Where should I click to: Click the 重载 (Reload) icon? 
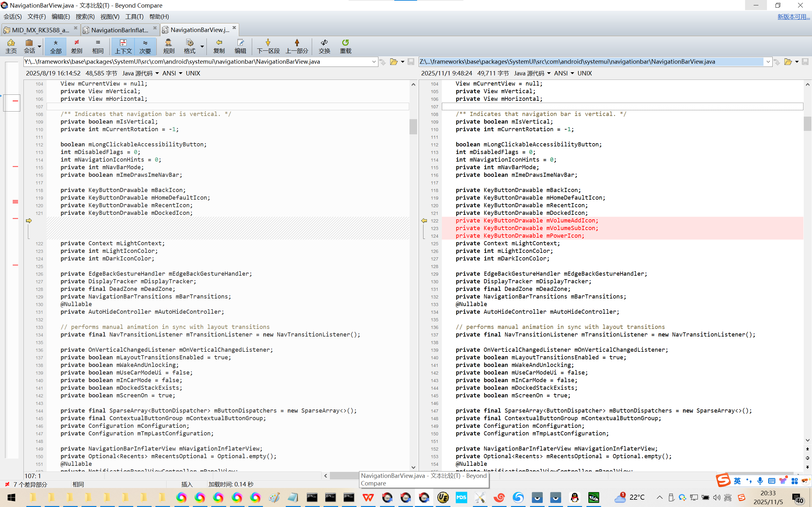point(345,46)
